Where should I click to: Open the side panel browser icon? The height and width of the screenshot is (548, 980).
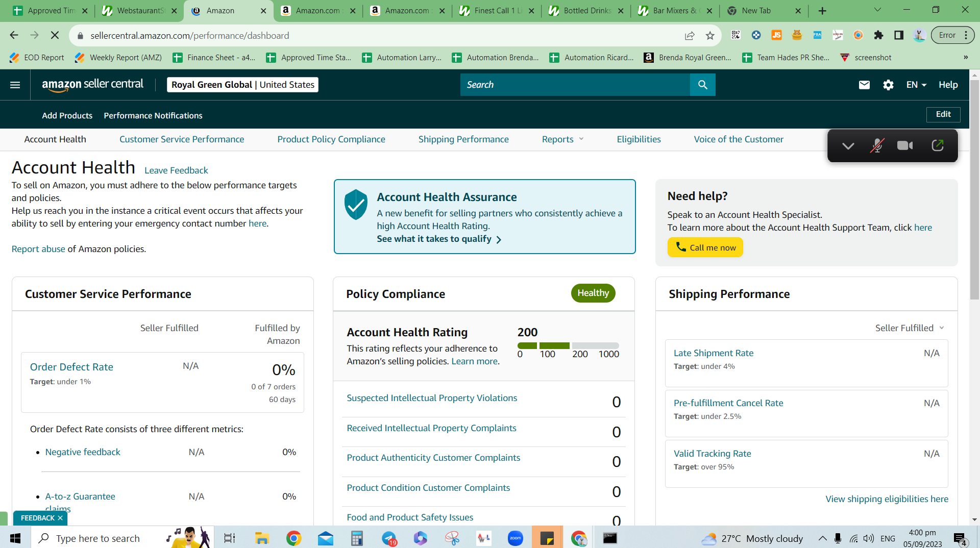pos(899,35)
